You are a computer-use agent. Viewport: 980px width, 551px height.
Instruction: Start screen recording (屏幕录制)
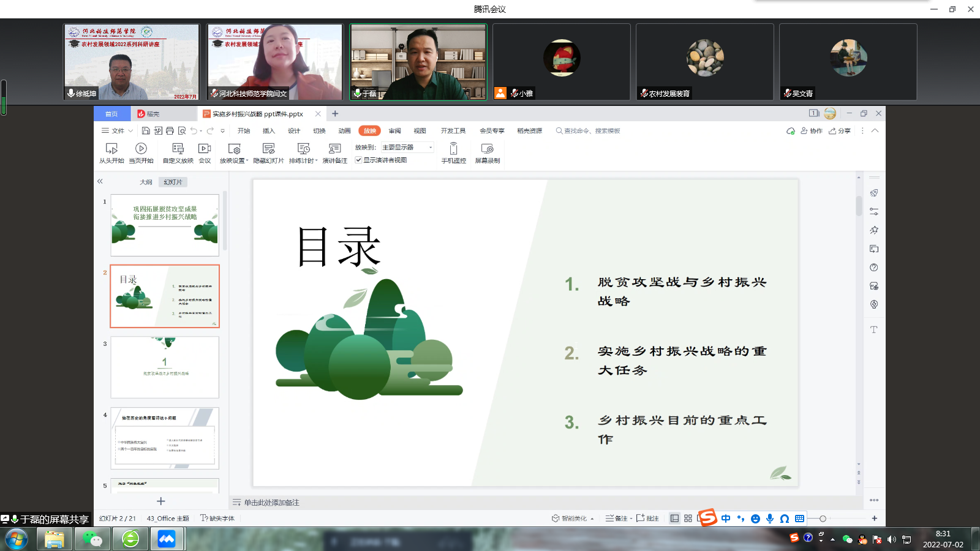487,152
